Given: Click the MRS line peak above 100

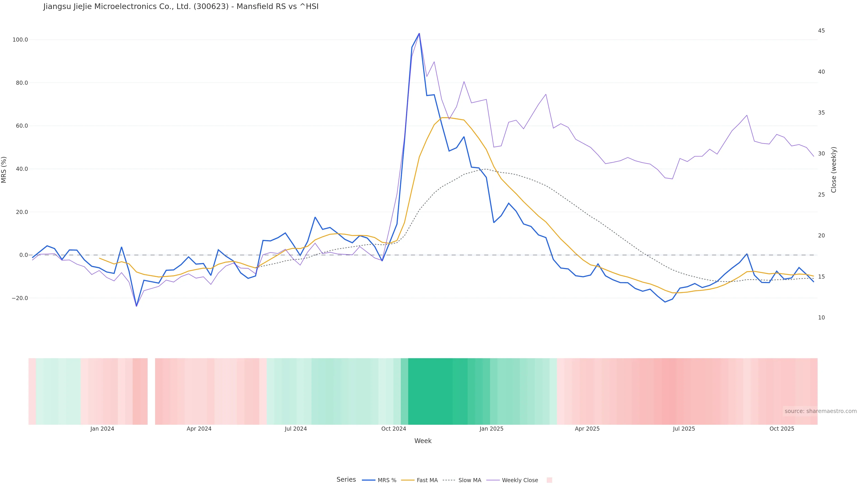Looking at the screenshot, I should [419, 34].
